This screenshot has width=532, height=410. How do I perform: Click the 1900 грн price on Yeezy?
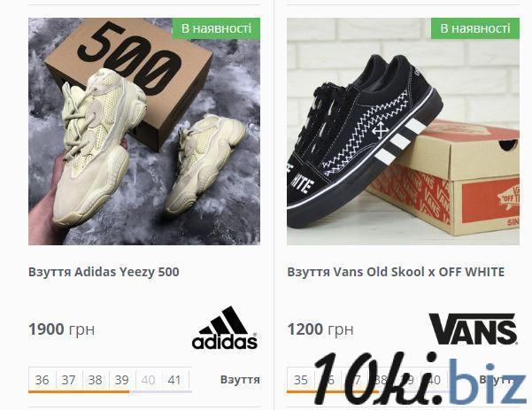click(61, 329)
